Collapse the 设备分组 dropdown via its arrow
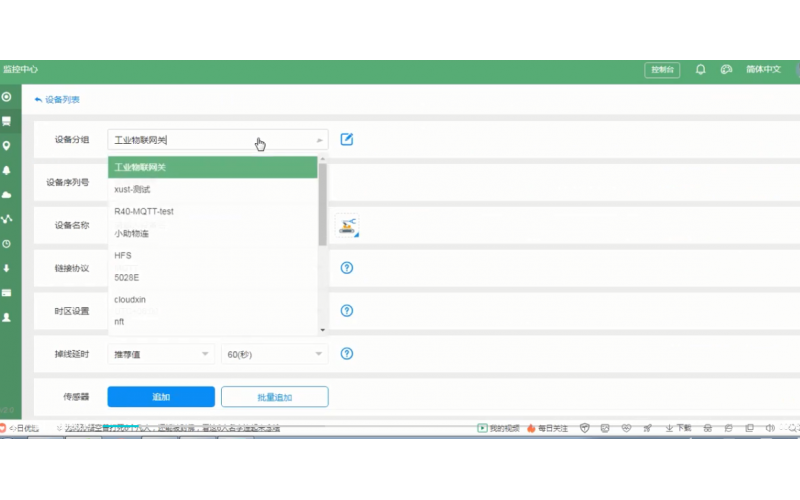Screen dimensions: 800x500 coord(319,141)
